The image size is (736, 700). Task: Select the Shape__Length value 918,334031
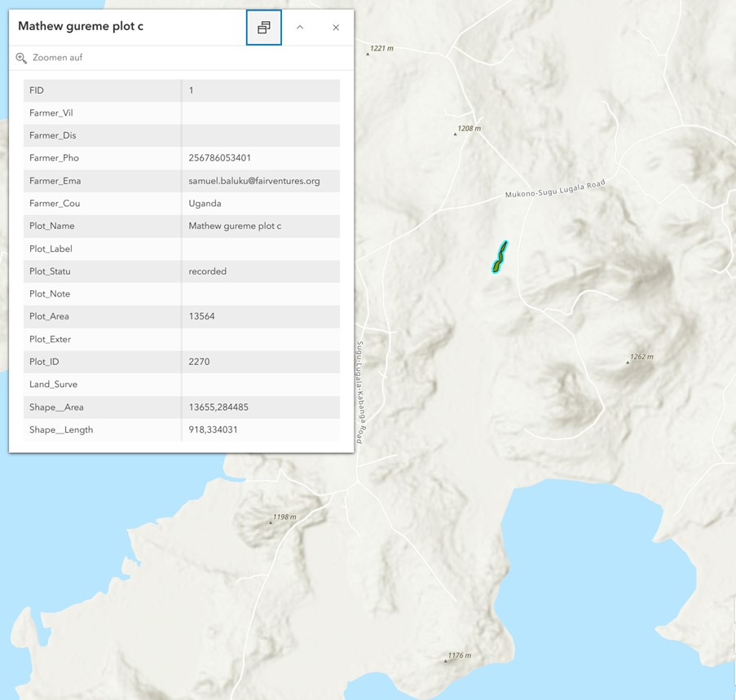213,429
